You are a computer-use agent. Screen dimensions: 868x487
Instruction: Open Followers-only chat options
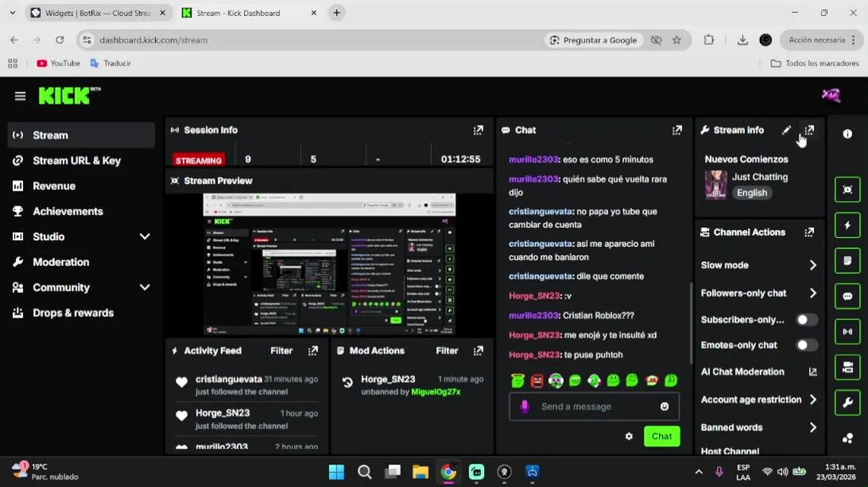coord(759,293)
